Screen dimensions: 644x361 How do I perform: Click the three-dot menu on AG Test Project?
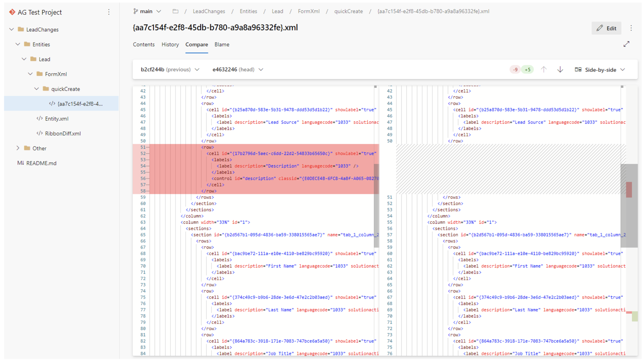pyautogui.click(x=110, y=12)
